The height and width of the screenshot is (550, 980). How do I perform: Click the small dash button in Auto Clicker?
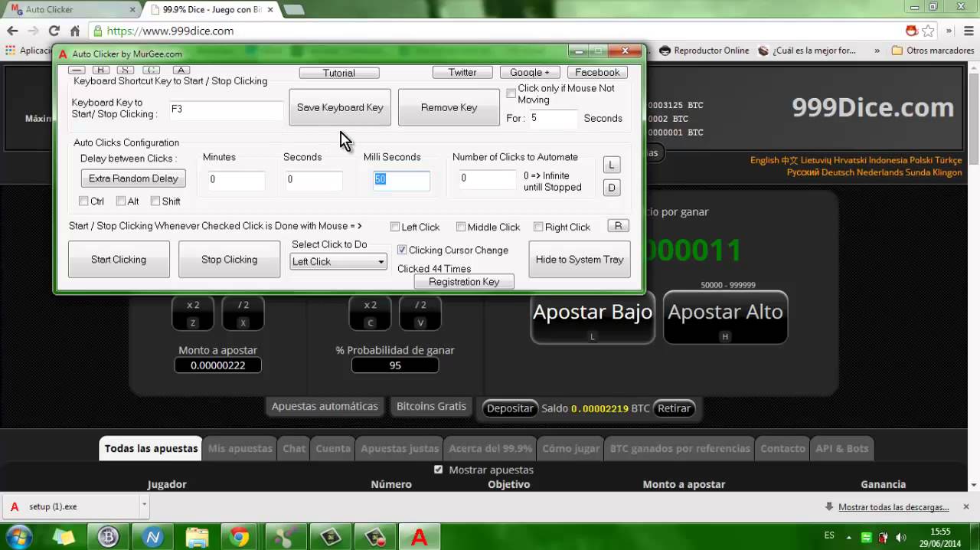pos(77,70)
